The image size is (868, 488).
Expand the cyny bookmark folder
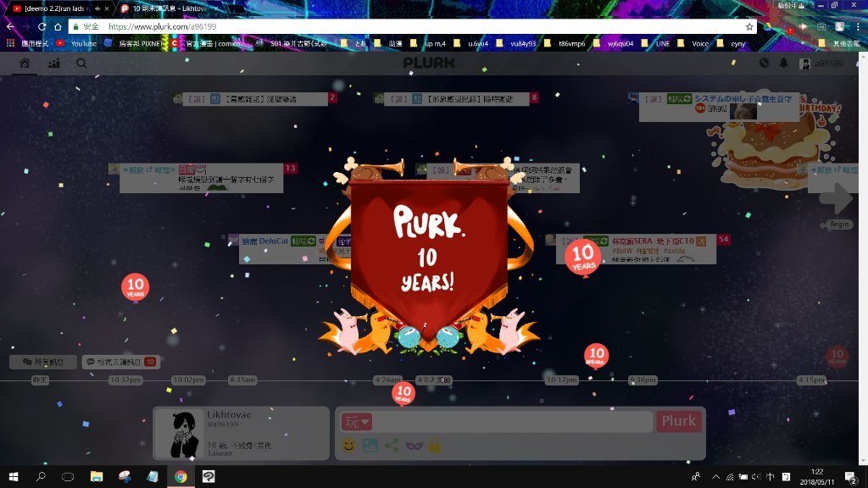731,43
